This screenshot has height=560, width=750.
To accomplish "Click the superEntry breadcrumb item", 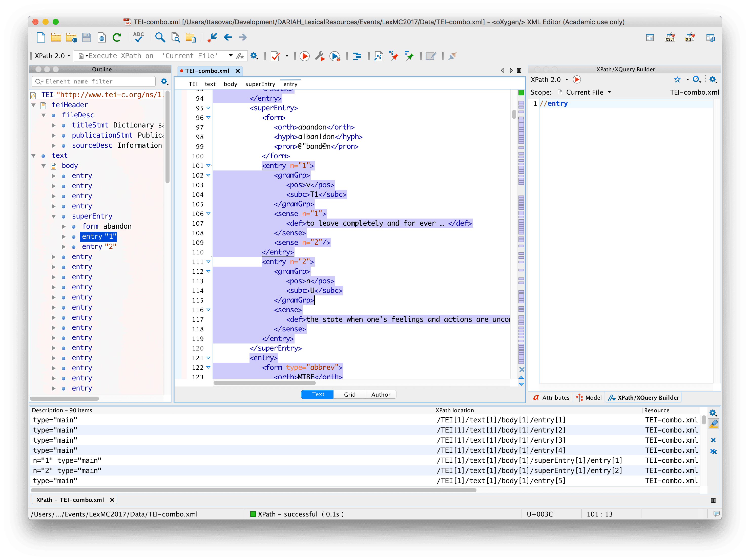I will (260, 84).
